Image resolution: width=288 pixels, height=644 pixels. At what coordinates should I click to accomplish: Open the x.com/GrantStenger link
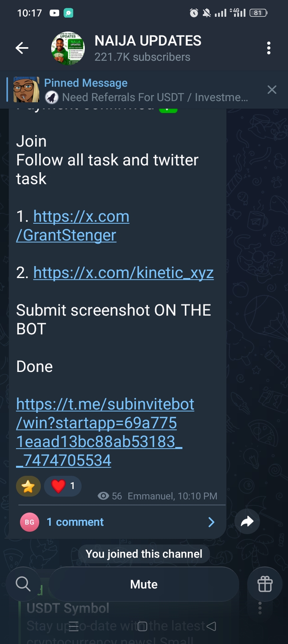73,226
